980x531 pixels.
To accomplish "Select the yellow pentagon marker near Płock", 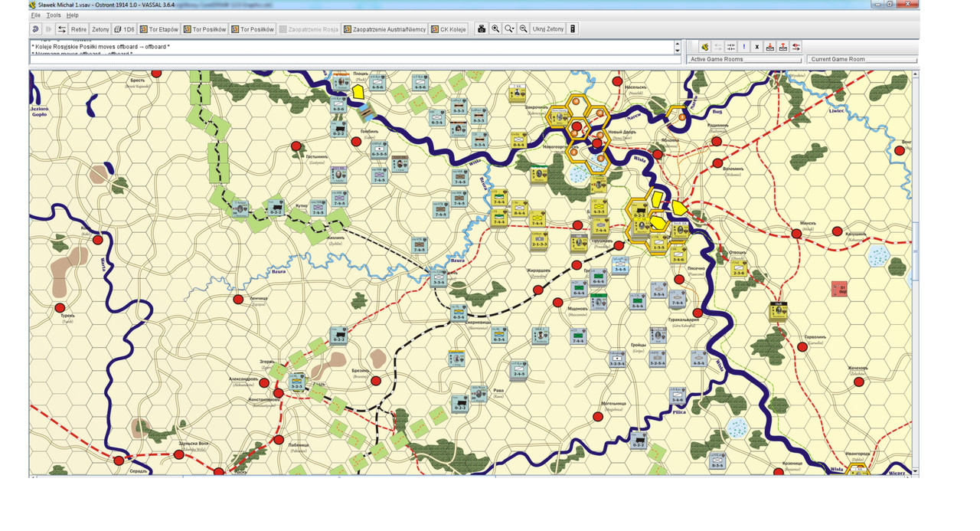I will 357,91.
